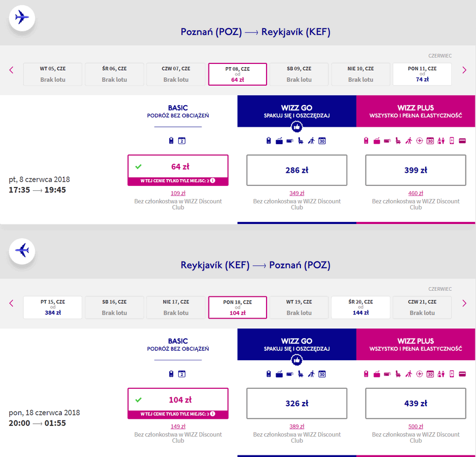This screenshot has width=476, height=457.
Task: Select the 286 zł WIZZ GO fare
Action: 297,170
